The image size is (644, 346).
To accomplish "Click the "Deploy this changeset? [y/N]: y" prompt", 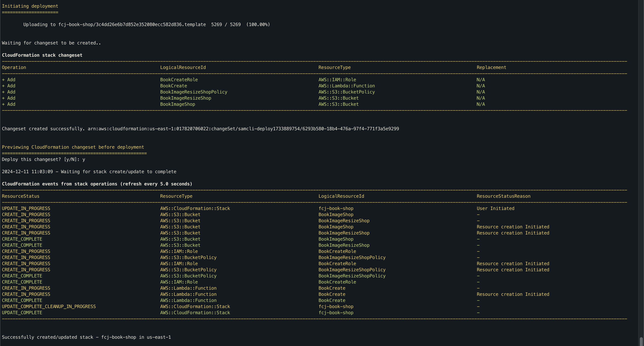I will 44,159.
